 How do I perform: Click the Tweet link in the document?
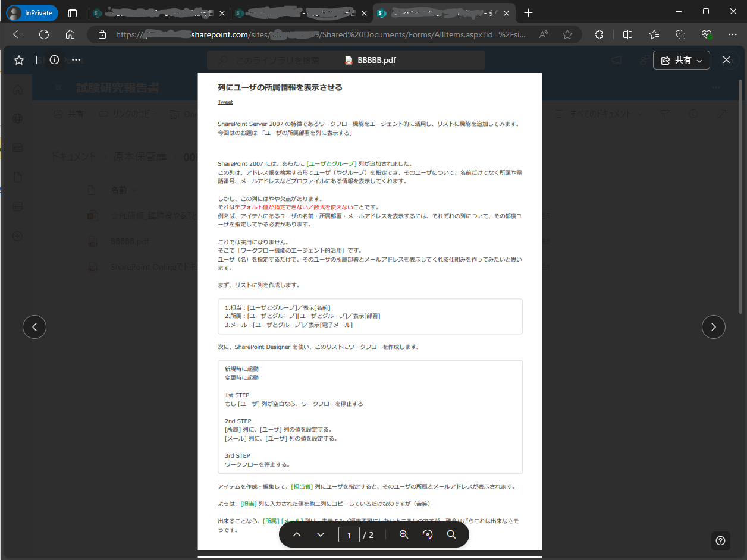tap(225, 102)
